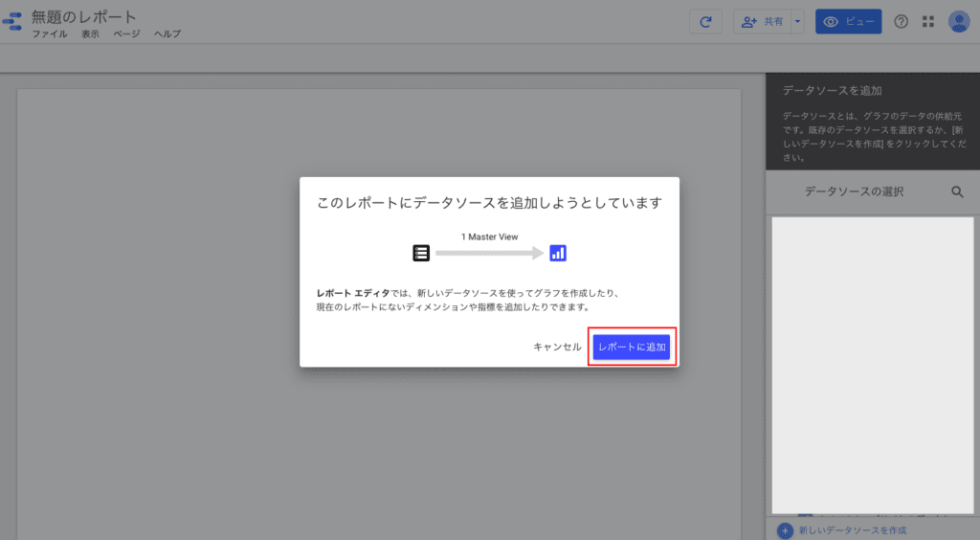The width and height of the screenshot is (980, 540).
Task: Click the data source database icon in dialog
Action: click(421, 253)
